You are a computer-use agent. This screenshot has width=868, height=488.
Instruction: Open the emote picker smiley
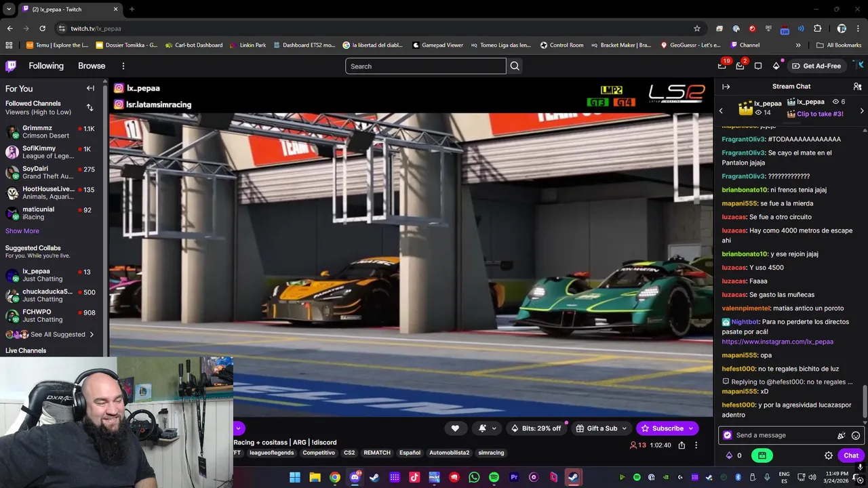click(856, 435)
